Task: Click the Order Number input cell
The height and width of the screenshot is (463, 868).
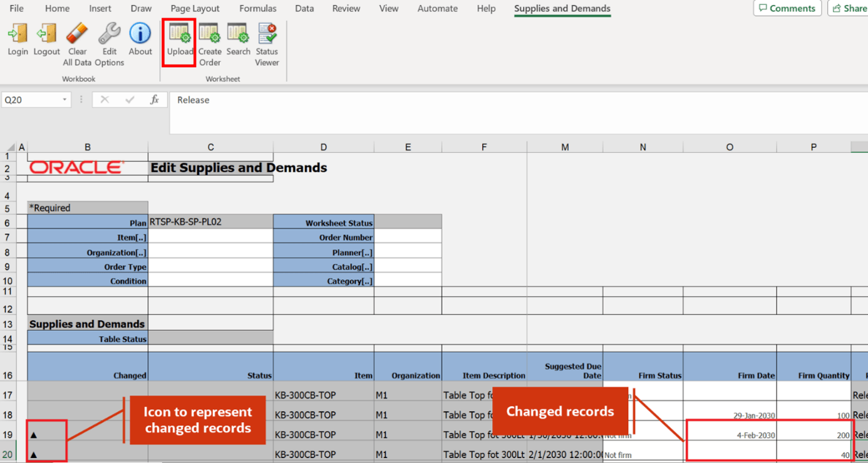Action: pos(408,236)
